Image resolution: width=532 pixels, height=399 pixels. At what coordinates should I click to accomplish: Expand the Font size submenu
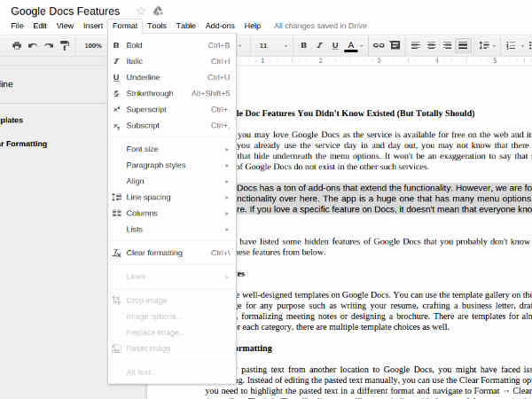click(x=142, y=149)
